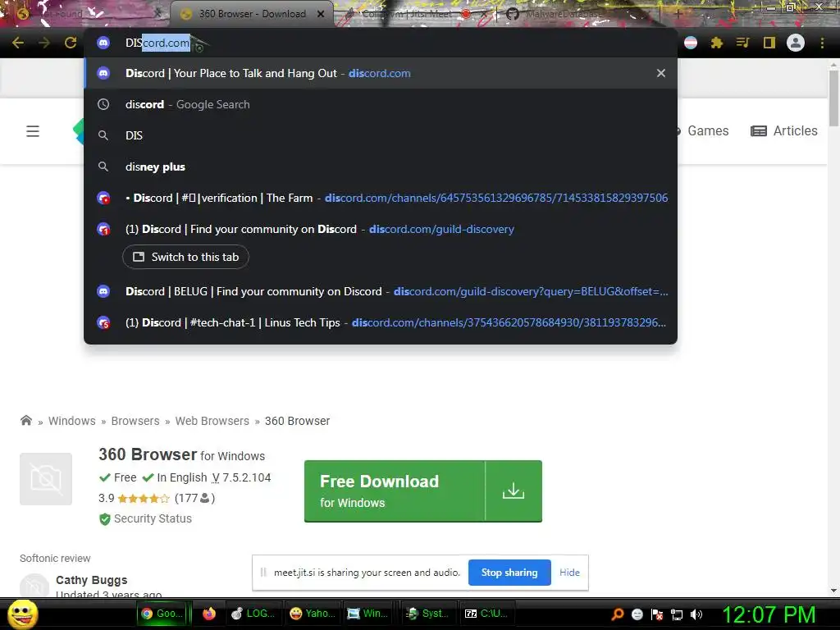Image resolution: width=840 pixels, height=630 pixels.
Task: Pick the 'disney plus' search suggestion
Action: point(381,167)
